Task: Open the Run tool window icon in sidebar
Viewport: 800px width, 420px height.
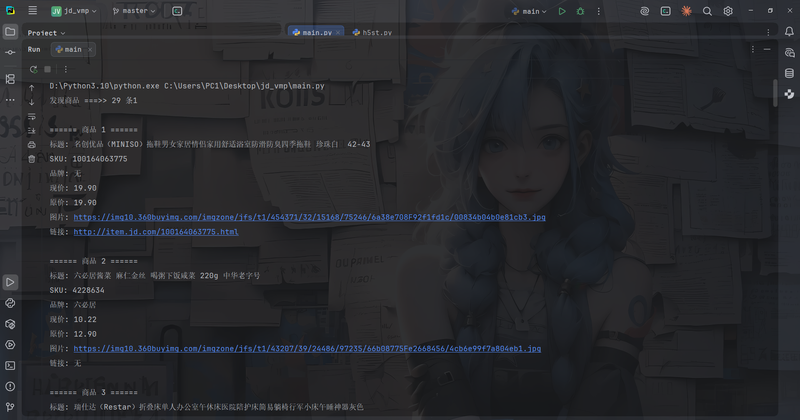Action: click(x=10, y=282)
